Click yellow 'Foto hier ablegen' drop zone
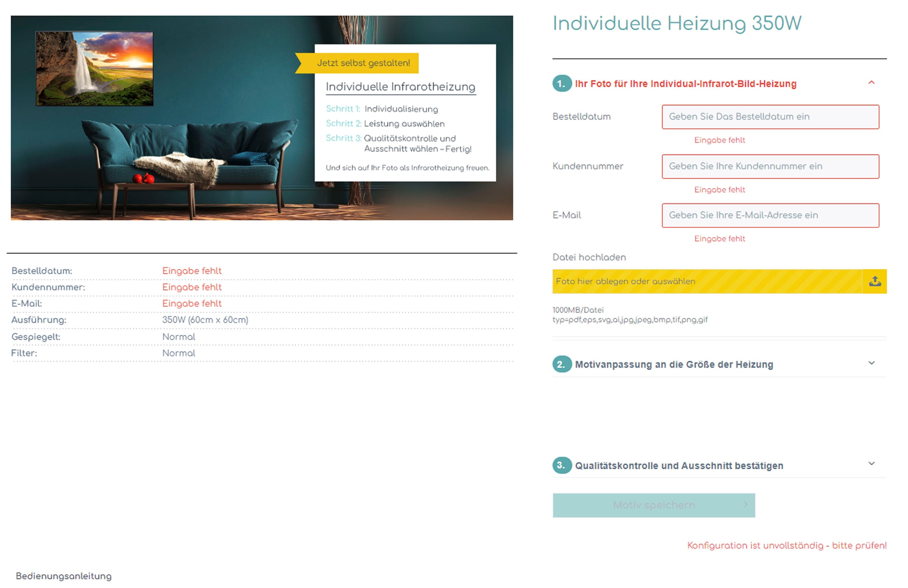Viewport: 908px width, 588px height. (706, 281)
